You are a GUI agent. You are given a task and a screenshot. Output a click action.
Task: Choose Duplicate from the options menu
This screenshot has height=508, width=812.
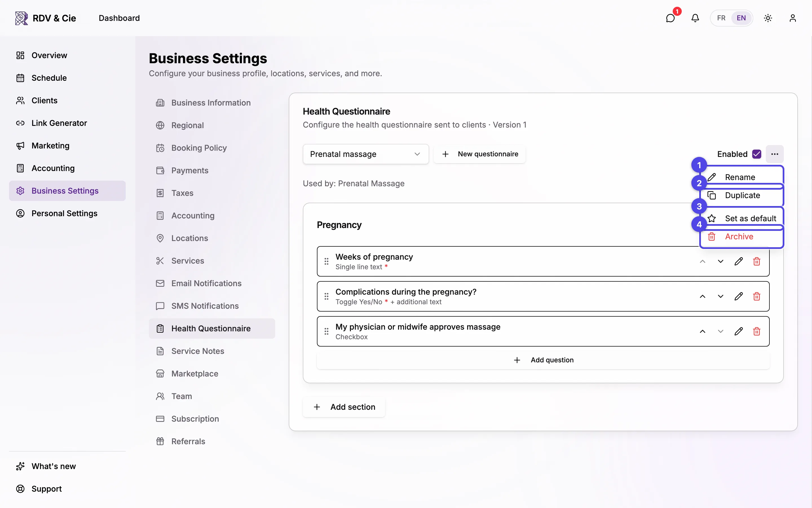[x=742, y=195]
